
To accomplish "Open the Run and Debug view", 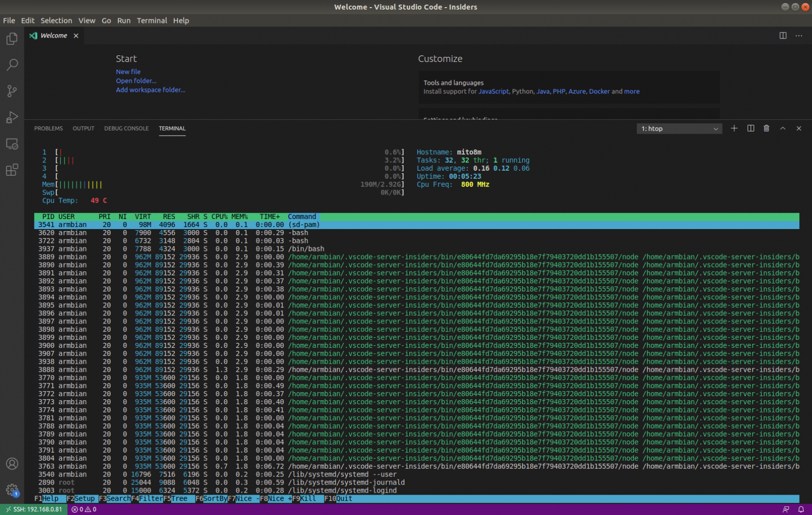I will tap(12, 117).
